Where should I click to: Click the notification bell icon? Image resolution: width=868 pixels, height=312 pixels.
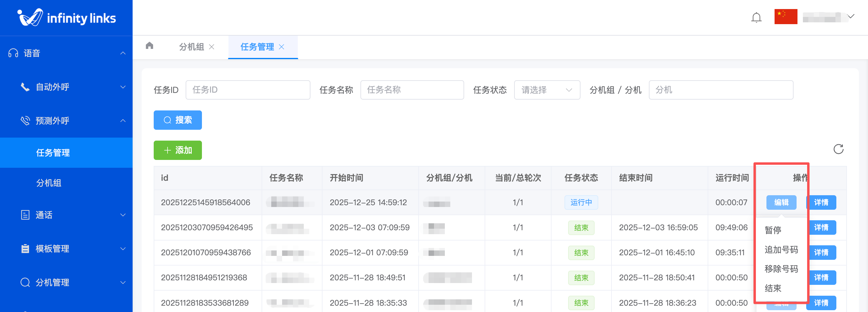(x=756, y=17)
